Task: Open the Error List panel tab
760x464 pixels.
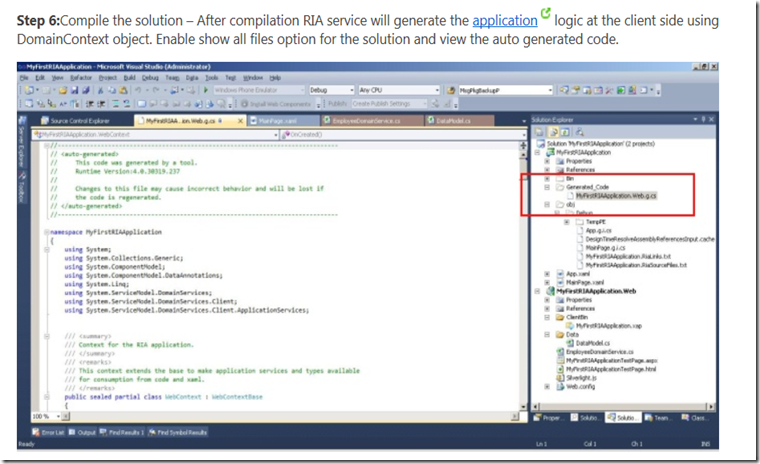Action: (x=48, y=432)
